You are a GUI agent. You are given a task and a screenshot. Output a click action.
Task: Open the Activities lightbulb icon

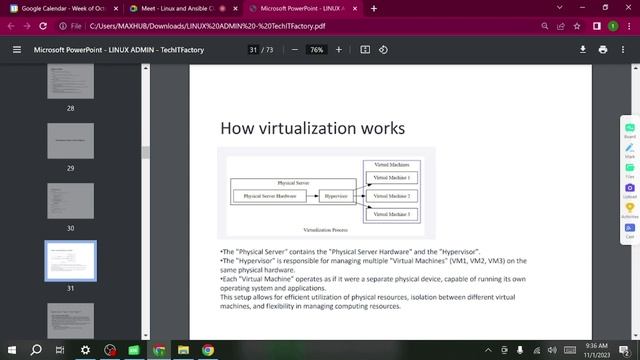pyautogui.click(x=630, y=210)
